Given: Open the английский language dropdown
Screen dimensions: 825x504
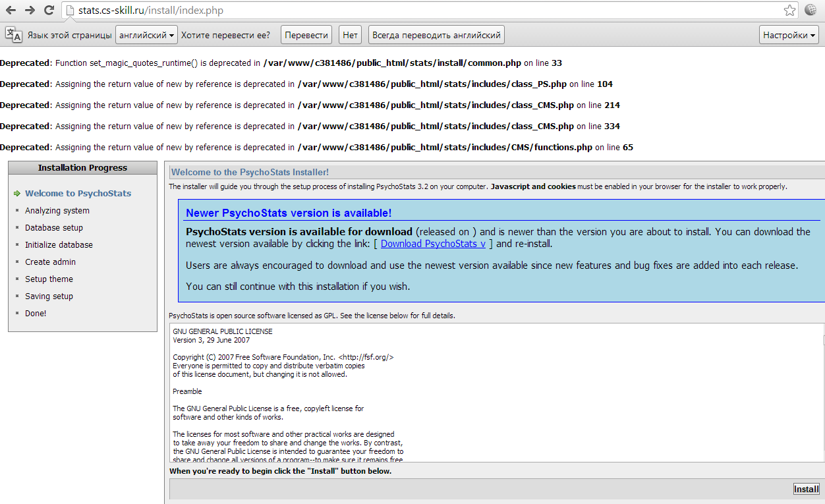Looking at the screenshot, I should coord(146,35).
